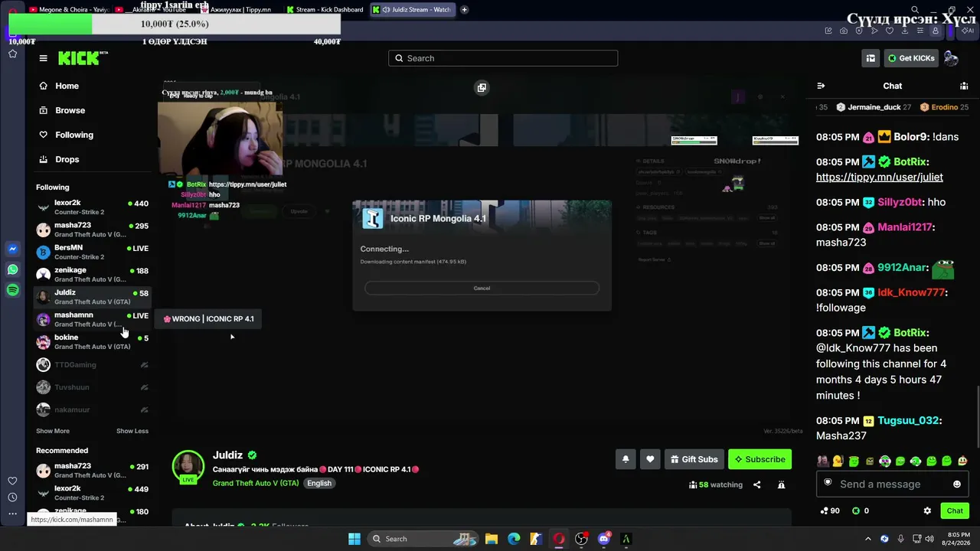Screen dimensions: 980x551
Task: Collapse the following list with Show Less
Action: 132,431
